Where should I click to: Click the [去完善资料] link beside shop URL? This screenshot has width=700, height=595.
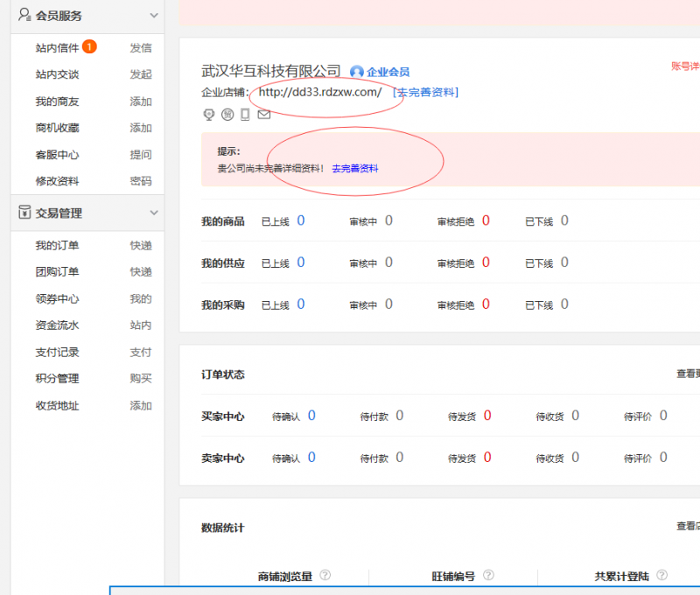[425, 92]
